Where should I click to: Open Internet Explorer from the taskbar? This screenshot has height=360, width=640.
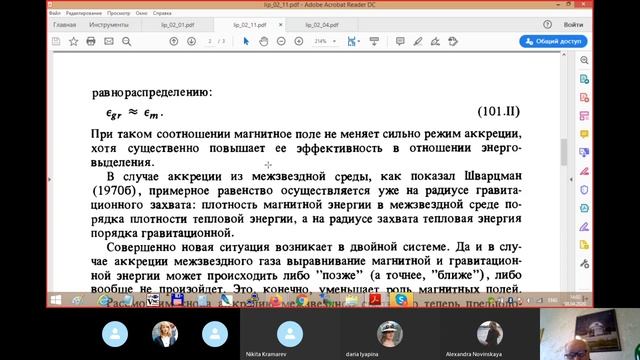click(104, 300)
